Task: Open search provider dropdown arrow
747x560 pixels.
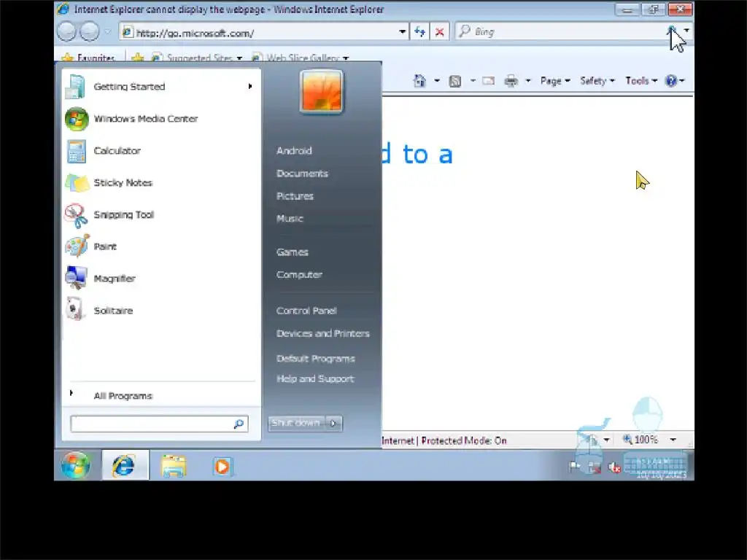Action: click(x=686, y=31)
